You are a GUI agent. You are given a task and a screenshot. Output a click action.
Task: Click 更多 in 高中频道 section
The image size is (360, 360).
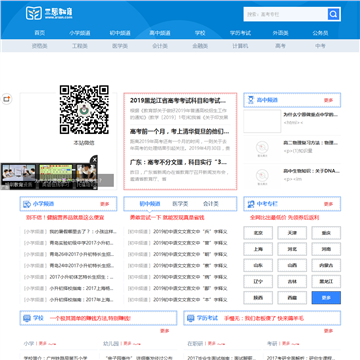(328, 100)
